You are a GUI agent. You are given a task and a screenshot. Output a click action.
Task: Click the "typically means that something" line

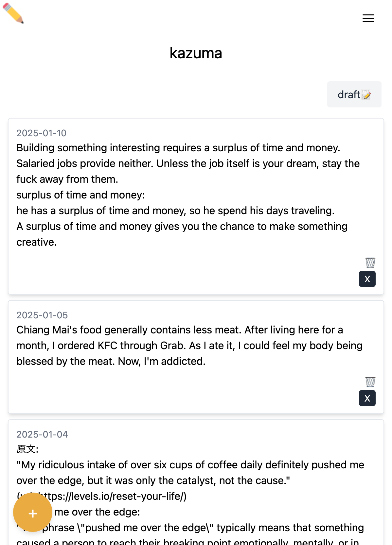coord(190,528)
